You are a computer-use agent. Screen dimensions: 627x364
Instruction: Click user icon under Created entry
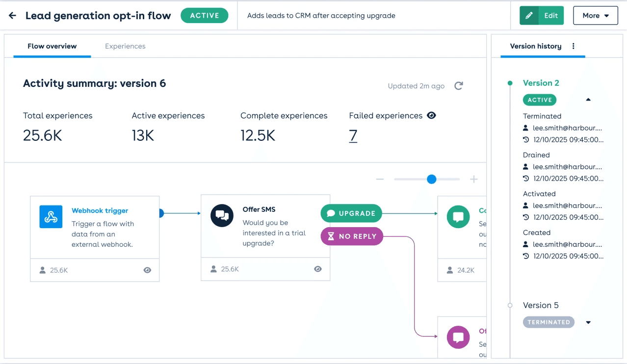click(x=526, y=244)
